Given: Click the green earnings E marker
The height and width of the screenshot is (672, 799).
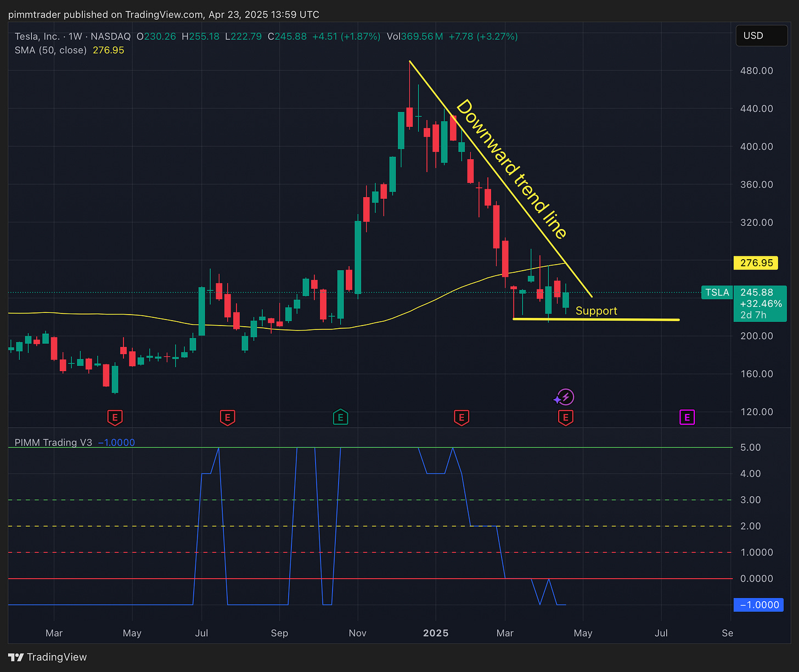Looking at the screenshot, I should coord(340,418).
